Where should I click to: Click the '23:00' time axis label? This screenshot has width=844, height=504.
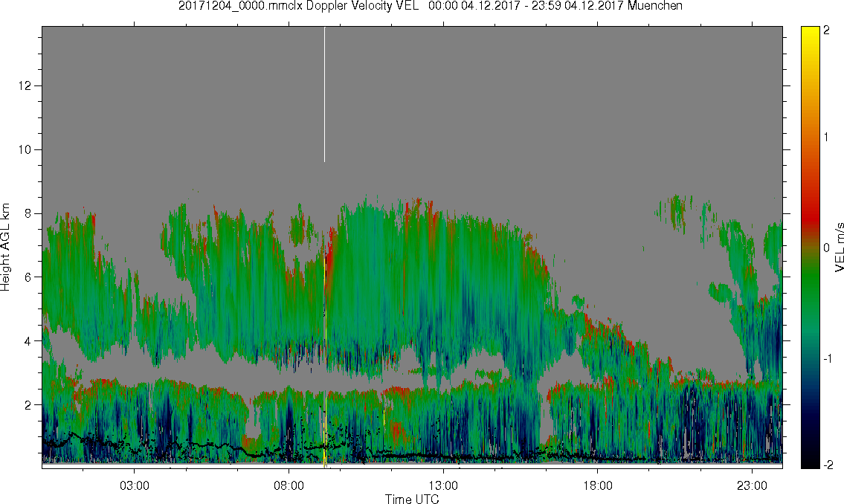point(752,485)
